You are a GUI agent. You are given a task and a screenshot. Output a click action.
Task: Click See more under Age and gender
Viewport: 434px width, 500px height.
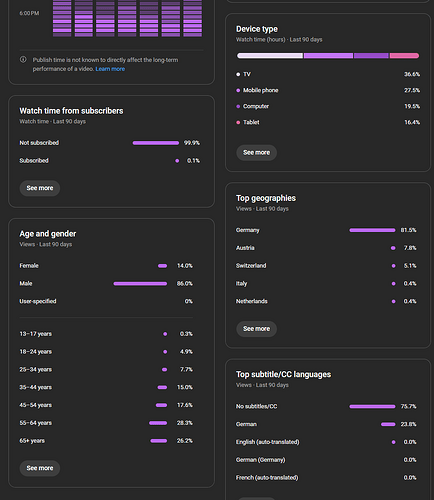[x=40, y=468]
